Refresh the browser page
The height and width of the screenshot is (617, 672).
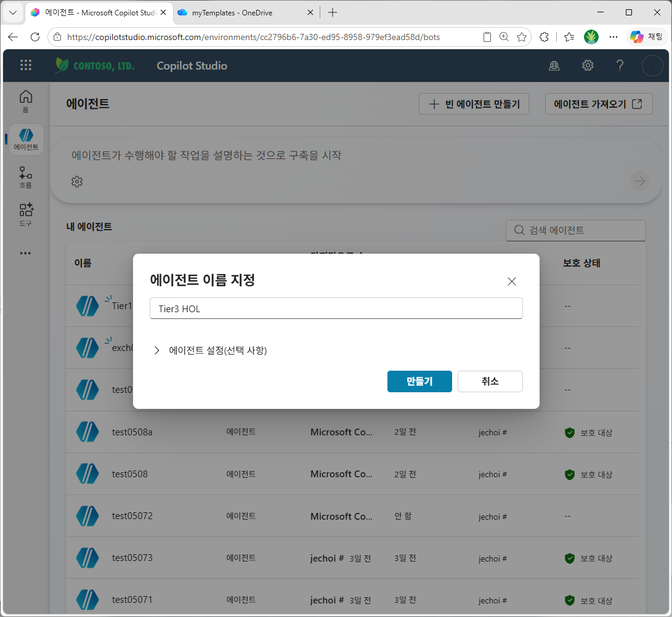35,37
